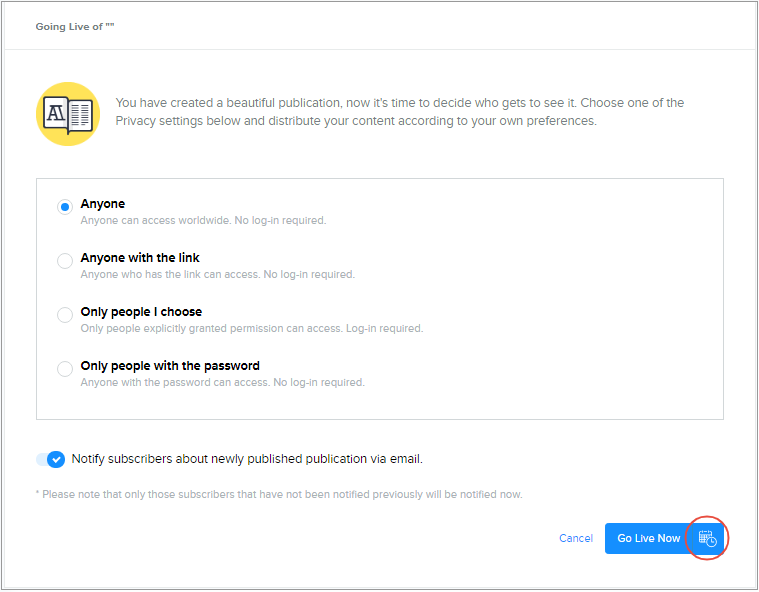The height and width of the screenshot is (592, 759).
Task: Select the Anyone radio button
Action: (65, 207)
